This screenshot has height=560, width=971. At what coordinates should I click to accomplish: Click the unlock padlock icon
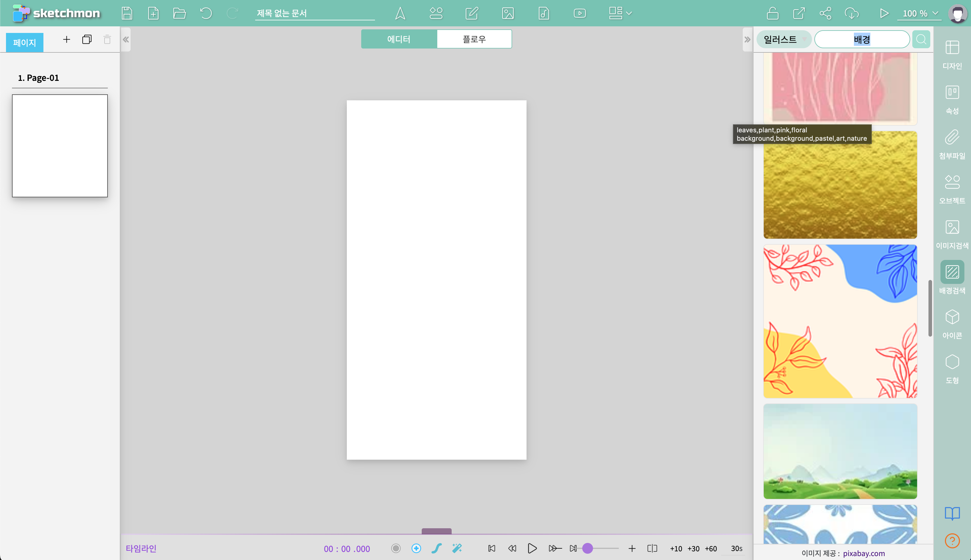click(x=772, y=13)
